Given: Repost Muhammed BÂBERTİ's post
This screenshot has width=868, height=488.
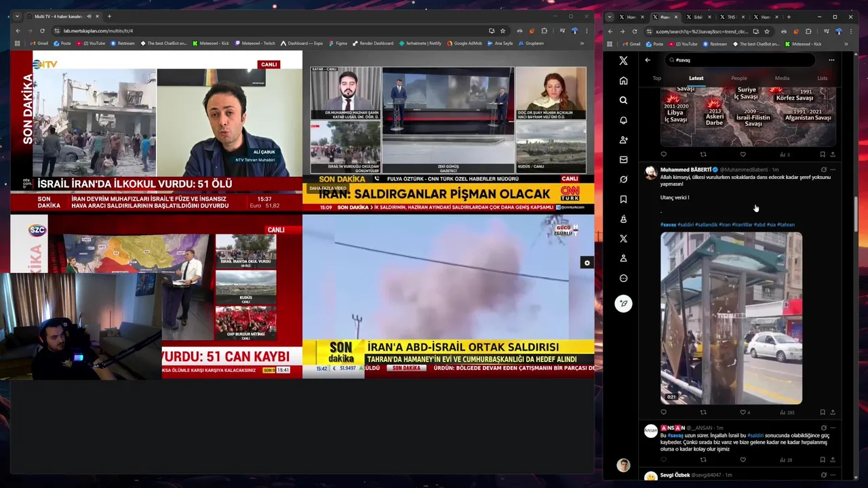Looking at the screenshot, I should pyautogui.click(x=703, y=412).
